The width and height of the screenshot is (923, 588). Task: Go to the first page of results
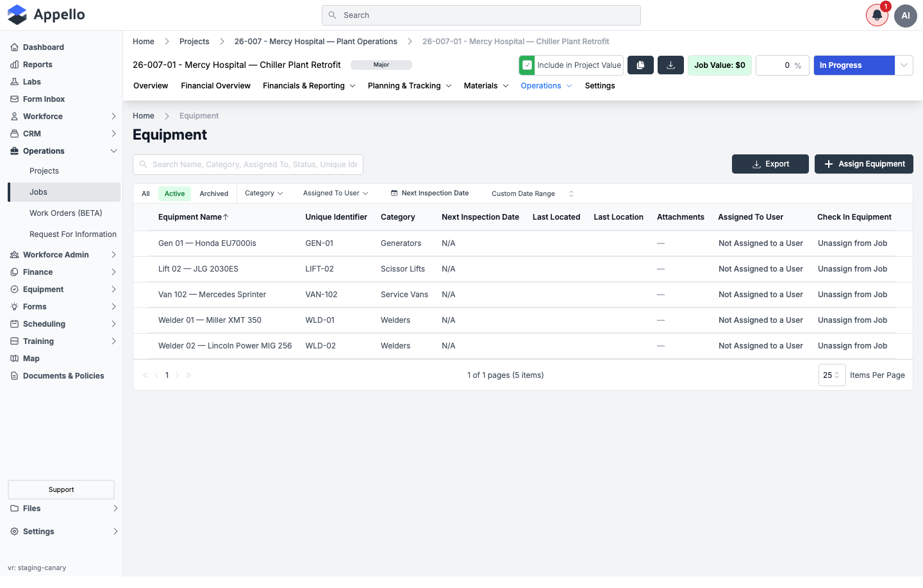tap(146, 375)
